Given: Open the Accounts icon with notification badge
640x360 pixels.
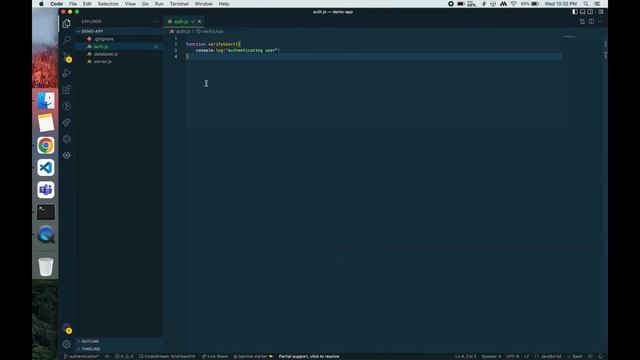Looking at the screenshot, I should pos(67,328).
